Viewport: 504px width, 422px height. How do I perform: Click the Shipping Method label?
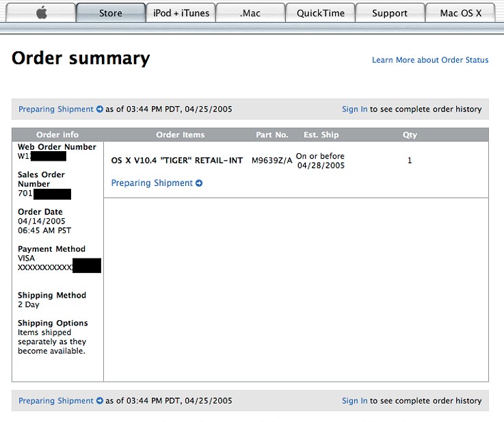[x=52, y=295]
